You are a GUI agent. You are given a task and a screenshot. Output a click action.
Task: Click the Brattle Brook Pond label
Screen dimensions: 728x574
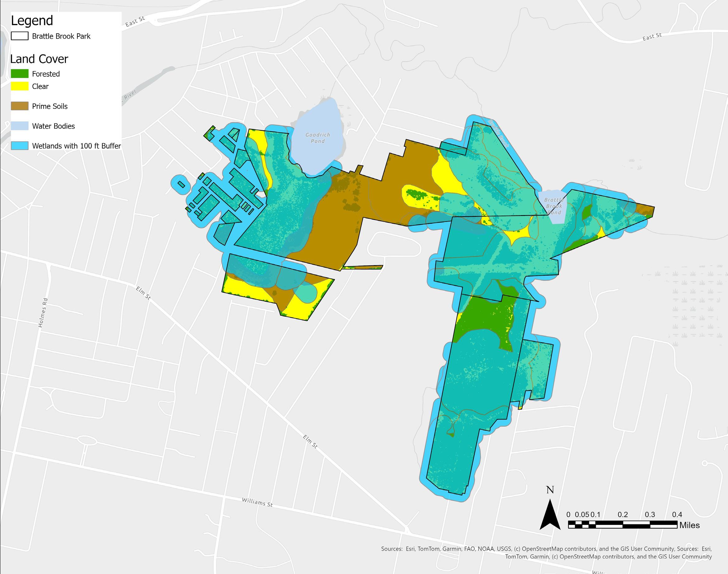[x=554, y=206]
